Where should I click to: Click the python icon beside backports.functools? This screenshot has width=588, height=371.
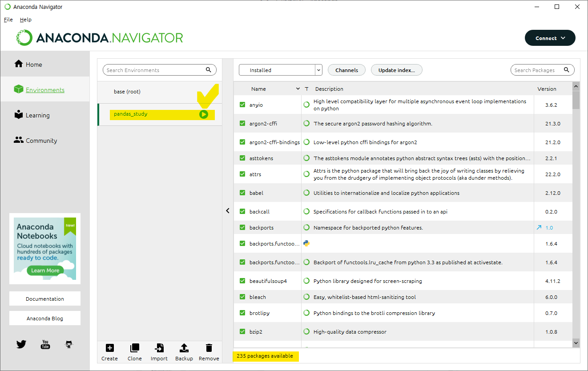306,243
